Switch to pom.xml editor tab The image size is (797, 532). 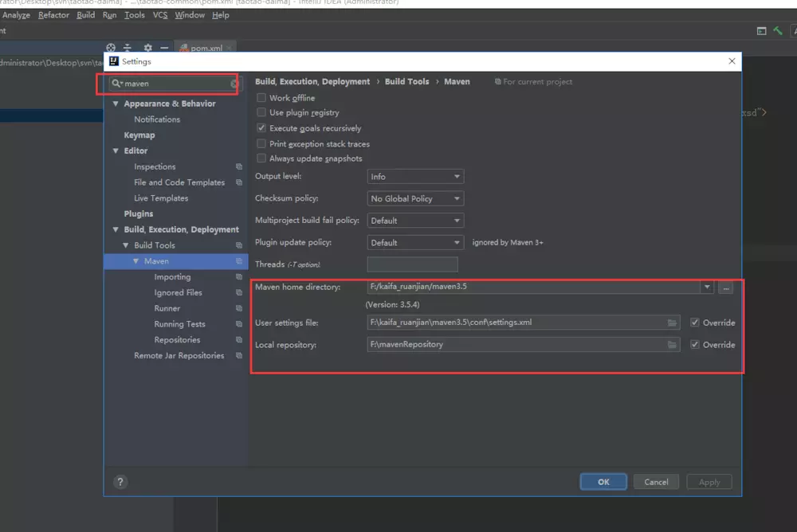[206, 48]
